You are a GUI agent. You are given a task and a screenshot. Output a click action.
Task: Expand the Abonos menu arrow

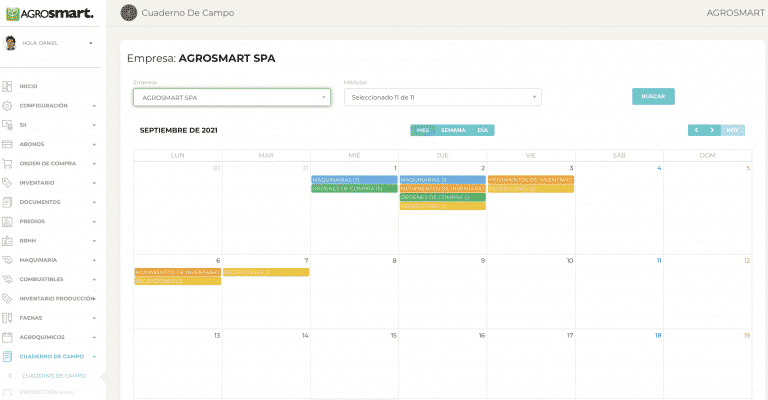[94, 144]
